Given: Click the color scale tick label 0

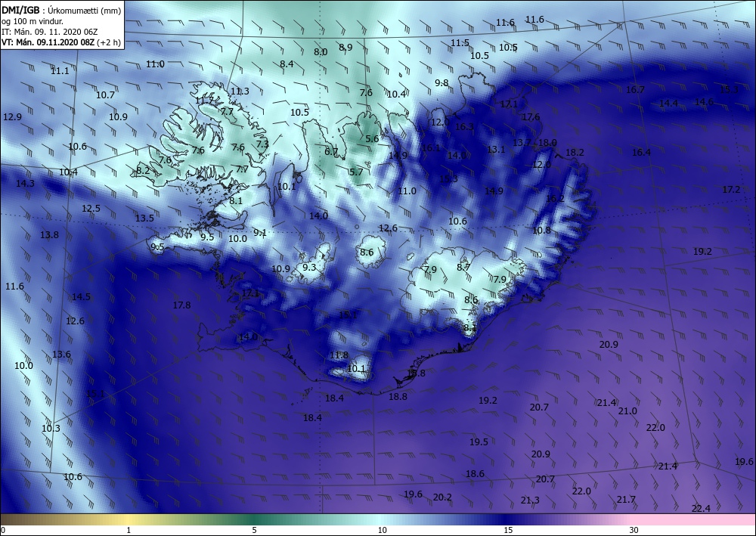Looking at the screenshot, I should pyautogui.click(x=3, y=531).
